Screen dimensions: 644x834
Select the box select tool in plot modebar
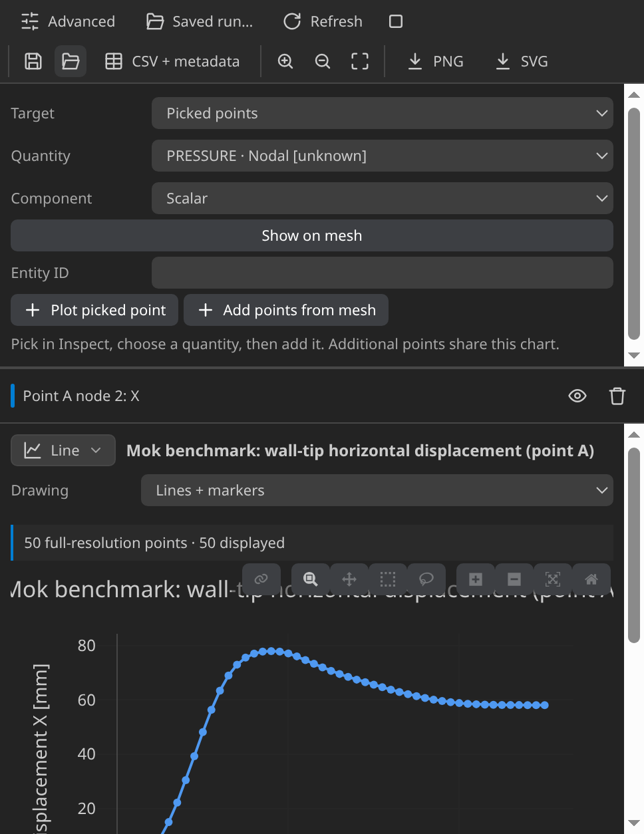[x=388, y=579]
